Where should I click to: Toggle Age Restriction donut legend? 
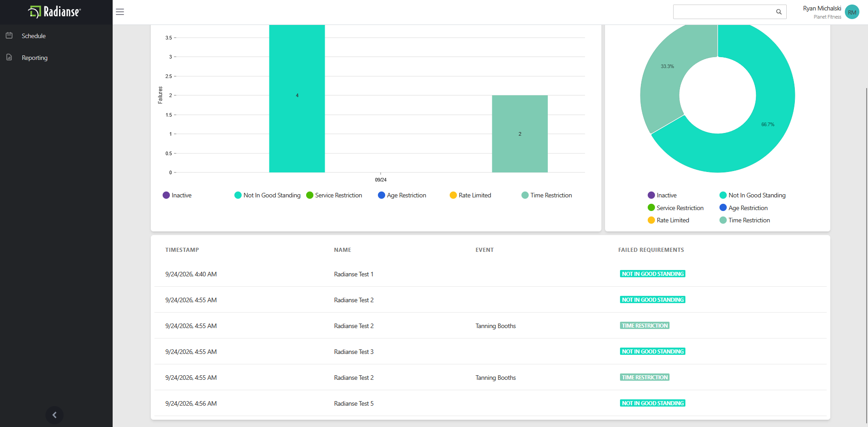point(744,208)
